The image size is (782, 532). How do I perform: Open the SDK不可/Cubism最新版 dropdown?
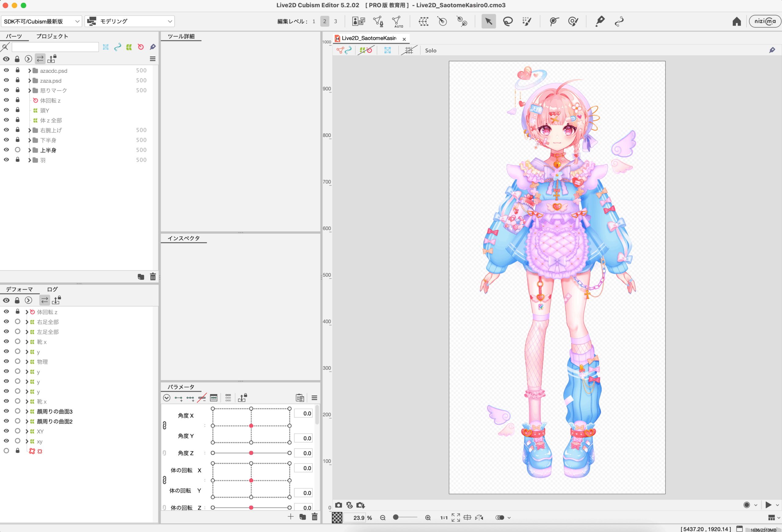click(x=41, y=21)
